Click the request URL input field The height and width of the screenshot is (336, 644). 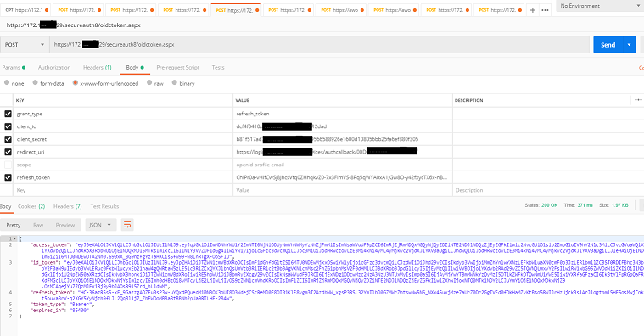coord(319,44)
